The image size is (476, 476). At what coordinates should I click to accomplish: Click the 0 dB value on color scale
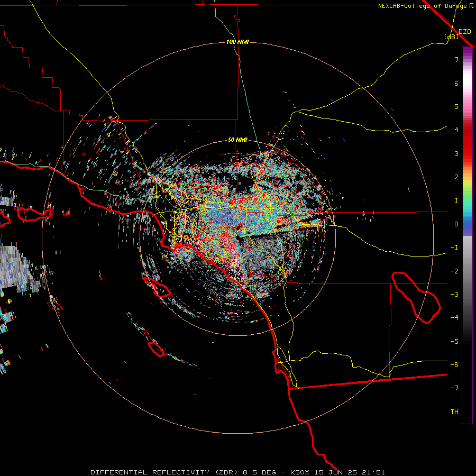(x=456, y=224)
